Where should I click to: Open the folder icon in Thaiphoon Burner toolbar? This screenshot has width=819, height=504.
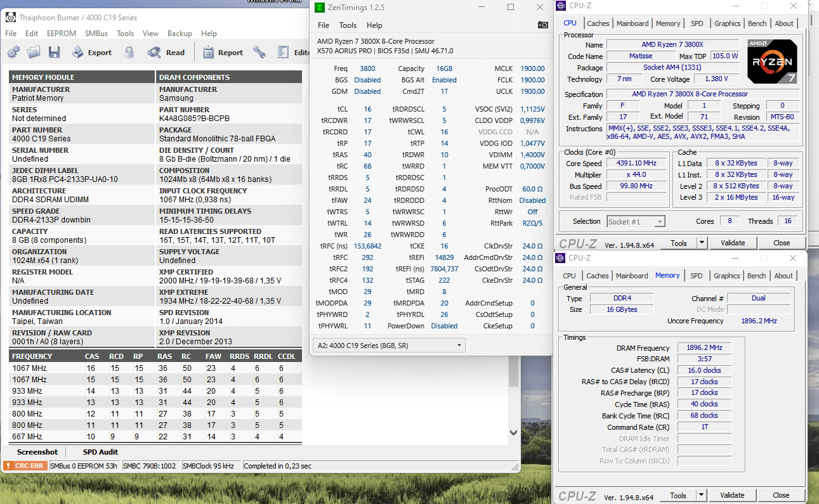34,53
